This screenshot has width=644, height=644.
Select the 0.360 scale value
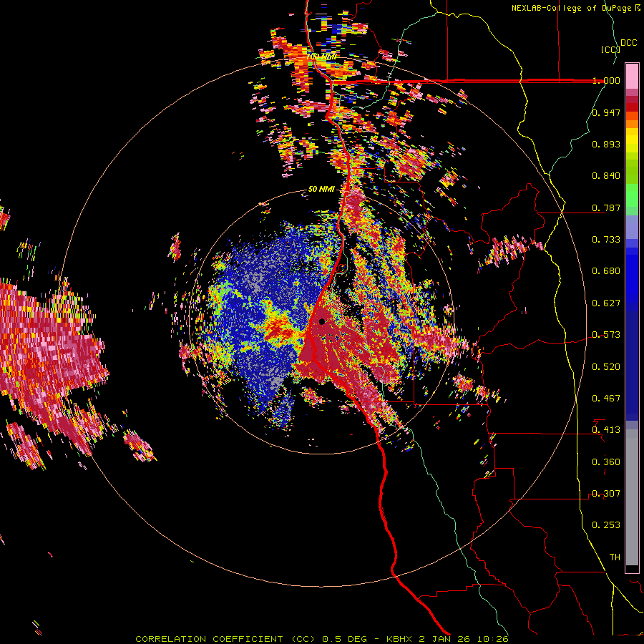pyautogui.click(x=606, y=462)
